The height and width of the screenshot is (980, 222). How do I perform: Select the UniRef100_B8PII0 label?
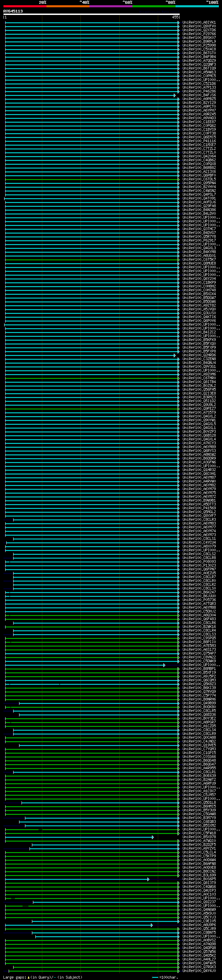(x=199, y=642)
